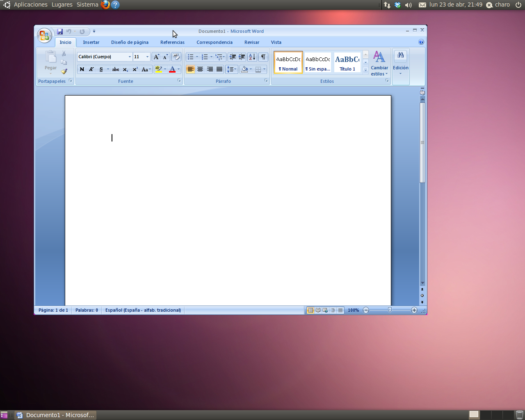Align text to the right

pyautogui.click(x=210, y=69)
